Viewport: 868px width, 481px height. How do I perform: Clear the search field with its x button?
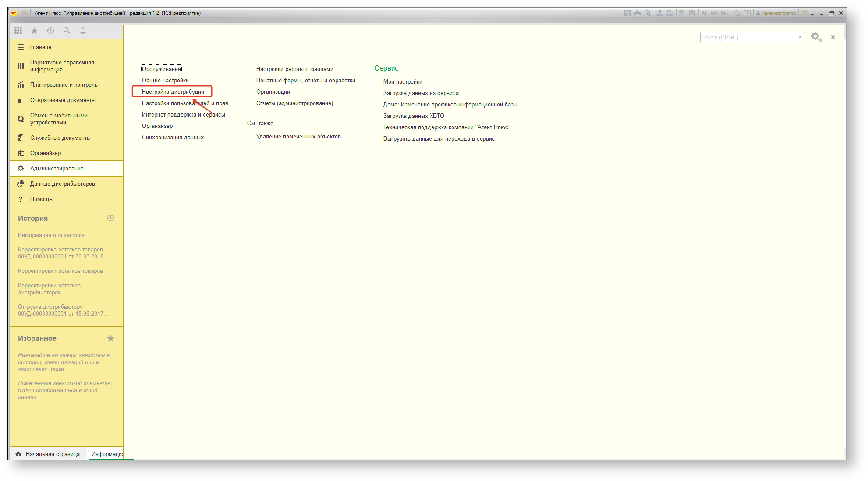[x=800, y=37]
